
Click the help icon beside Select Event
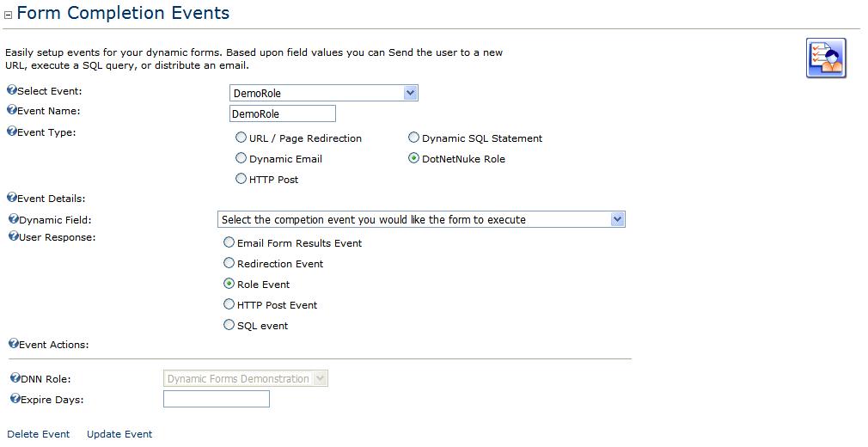coord(12,89)
